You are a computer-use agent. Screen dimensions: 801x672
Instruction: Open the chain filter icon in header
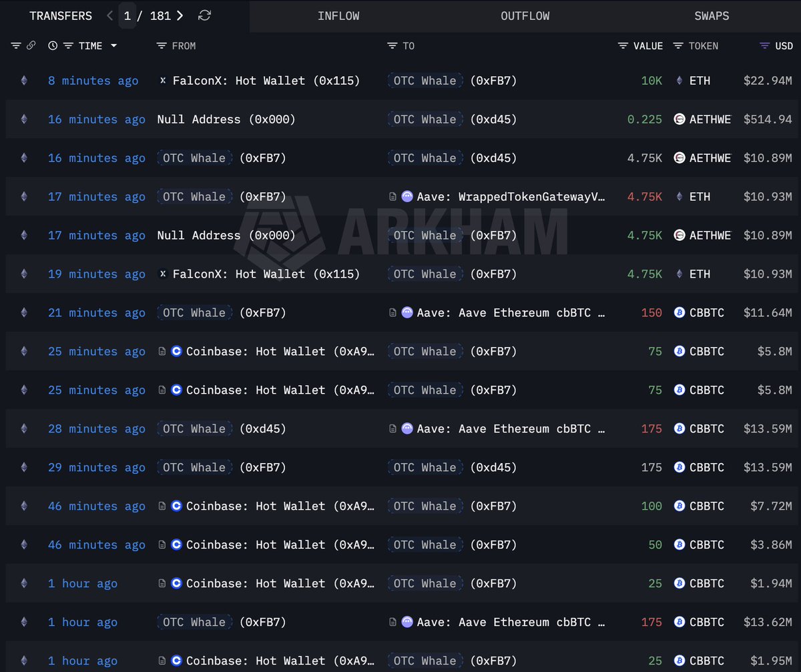tap(16, 45)
